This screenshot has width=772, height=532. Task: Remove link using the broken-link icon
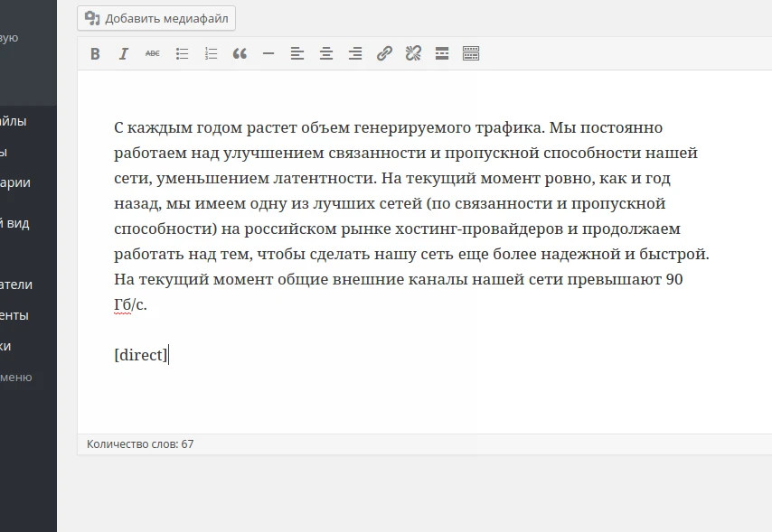point(413,53)
